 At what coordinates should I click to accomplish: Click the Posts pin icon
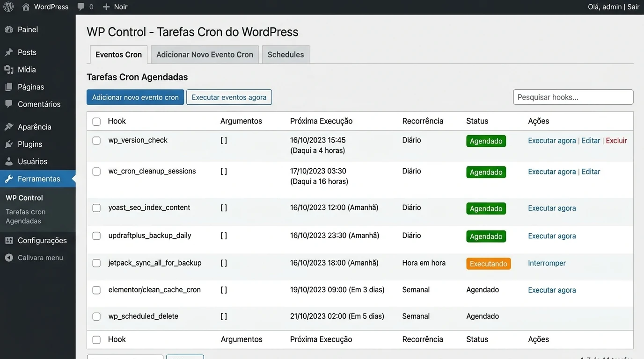(9, 52)
